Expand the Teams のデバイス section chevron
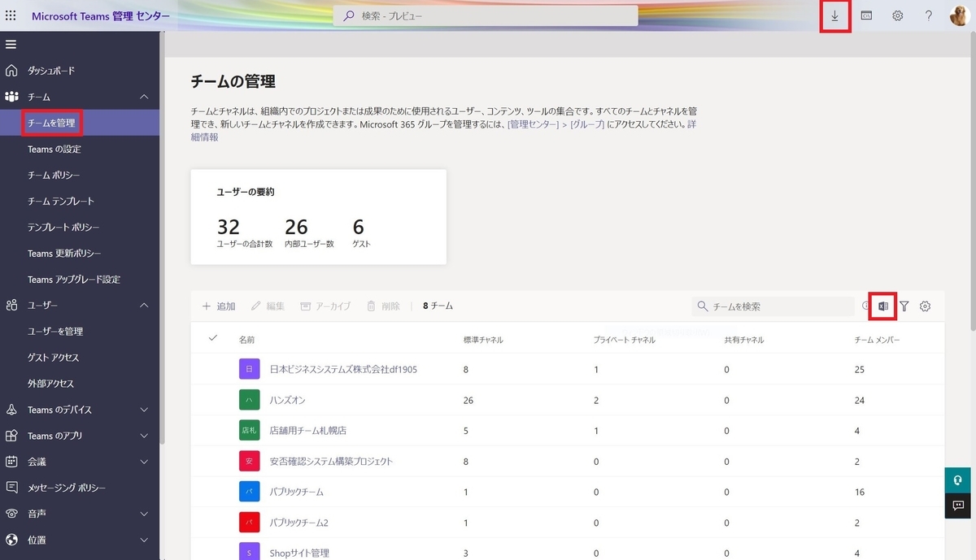 (144, 410)
